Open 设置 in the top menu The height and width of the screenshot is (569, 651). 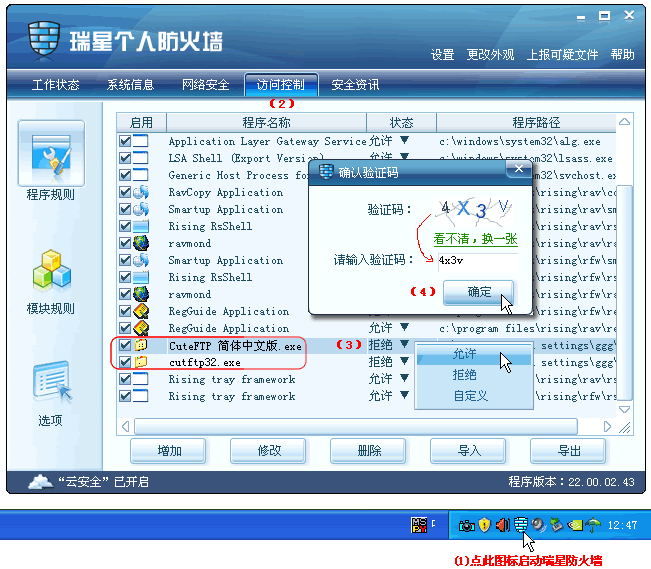coord(442,54)
